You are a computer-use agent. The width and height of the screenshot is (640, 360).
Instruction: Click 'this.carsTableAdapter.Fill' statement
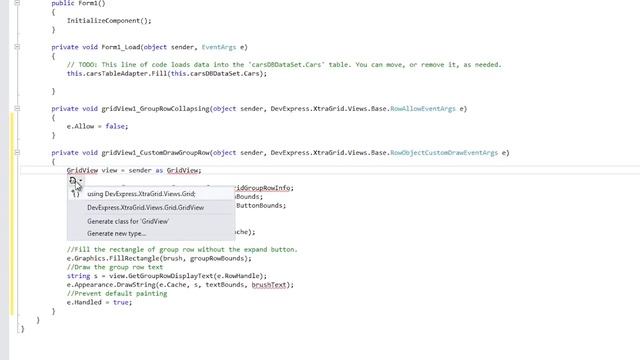[x=167, y=74]
